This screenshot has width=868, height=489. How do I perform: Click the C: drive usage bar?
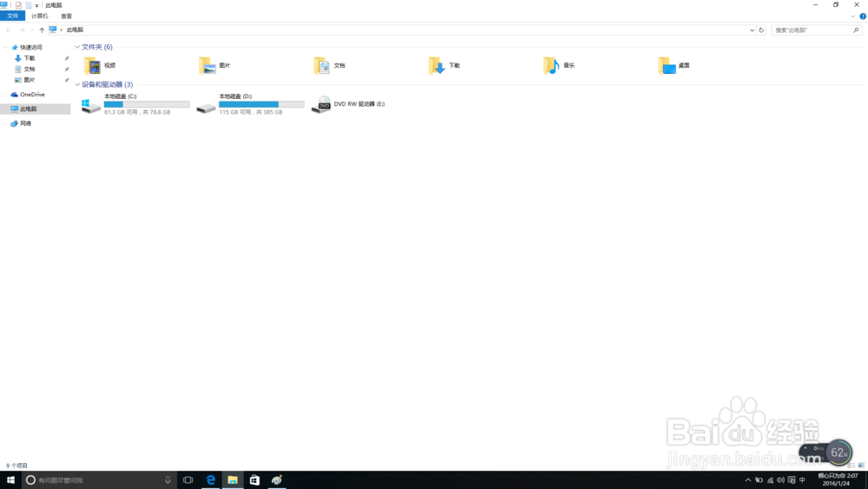click(147, 104)
